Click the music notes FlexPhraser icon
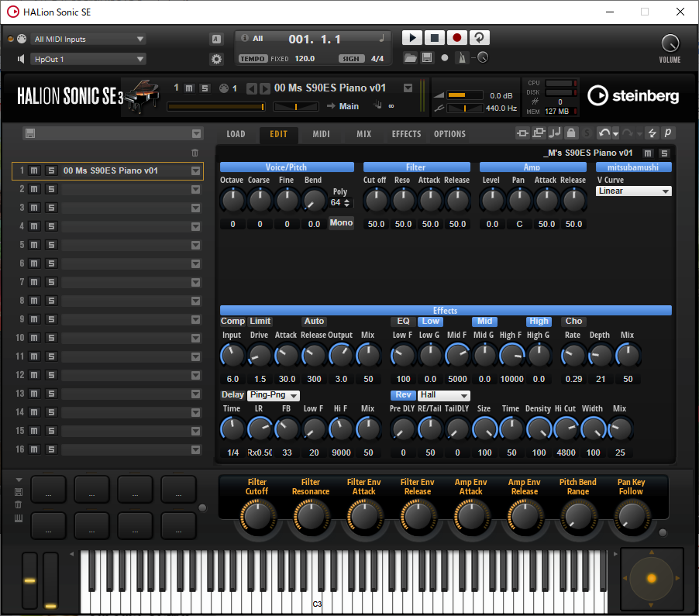The width and height of the screenshot is (699, 616). tap(555, 132)
